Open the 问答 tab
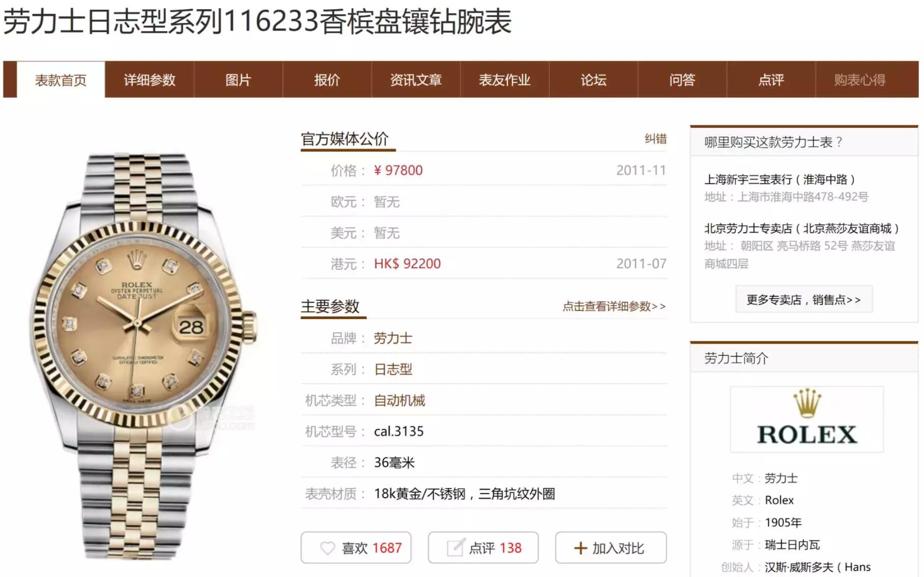The height and width of the screenshot is (577, 924). pos(682,80)
